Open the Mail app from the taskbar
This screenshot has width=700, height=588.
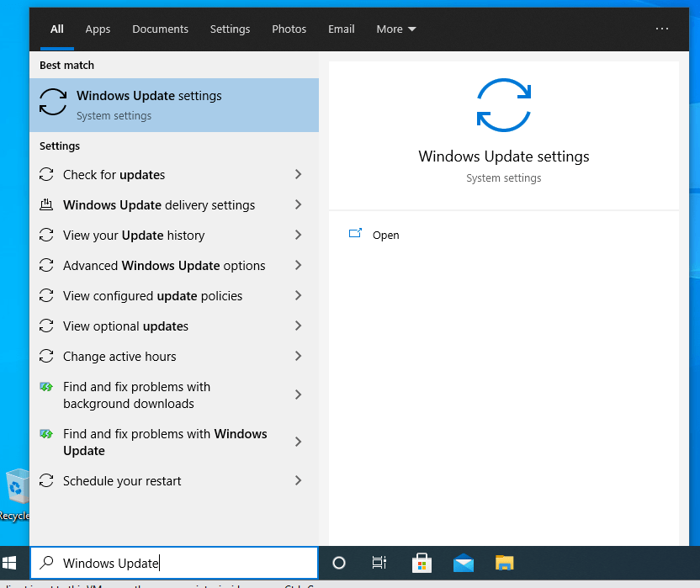(x=464, y=562)
